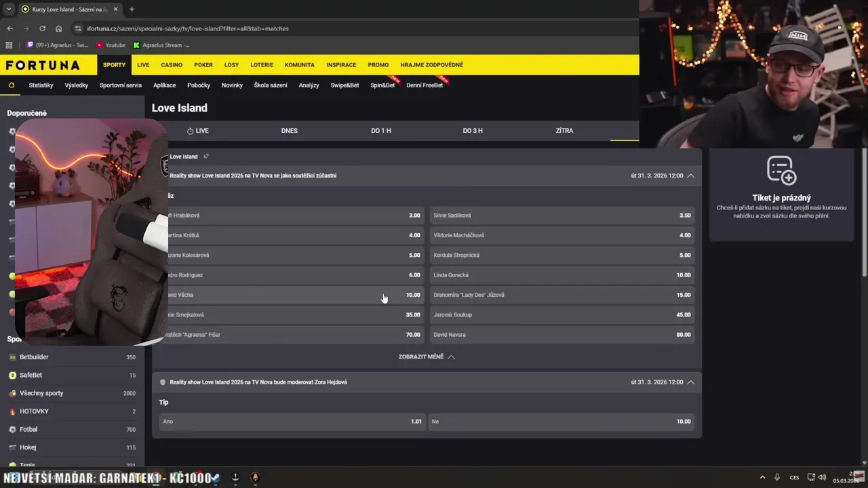868x488 pixels.
Task: Bet on David Navara at 80.00
Action: click(x=562, y=335)
